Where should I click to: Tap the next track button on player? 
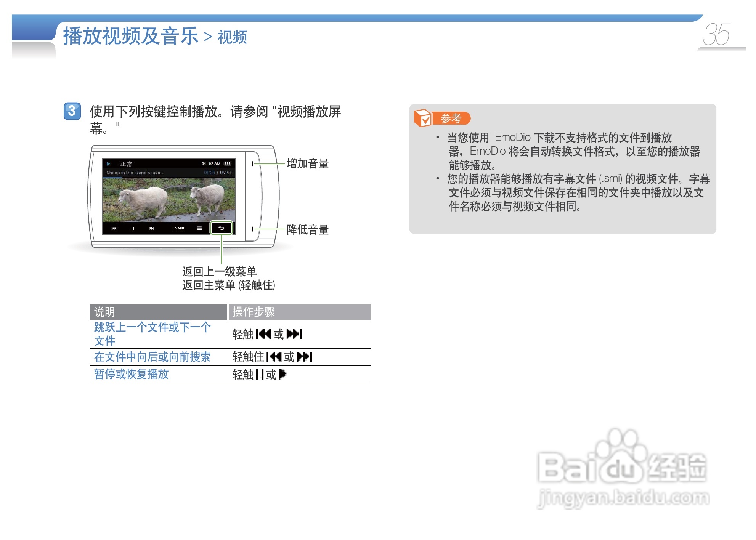tap(152, 228)
